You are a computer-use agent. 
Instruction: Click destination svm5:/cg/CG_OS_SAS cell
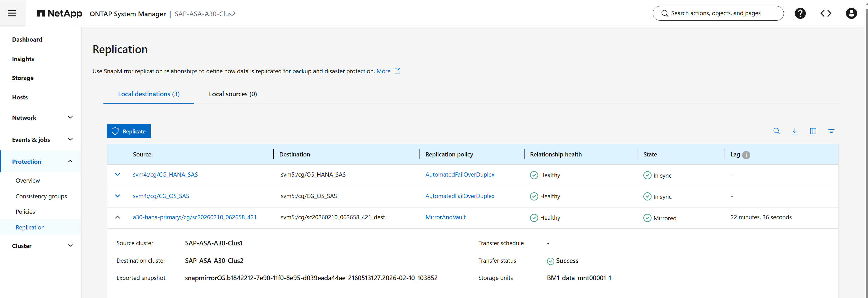click(x=309, y=196)
